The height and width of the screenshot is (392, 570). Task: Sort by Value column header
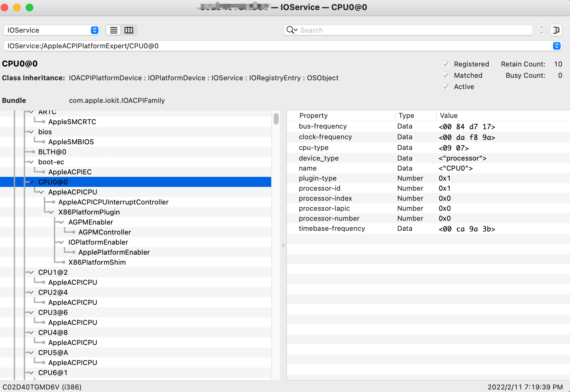pos(449,115)
